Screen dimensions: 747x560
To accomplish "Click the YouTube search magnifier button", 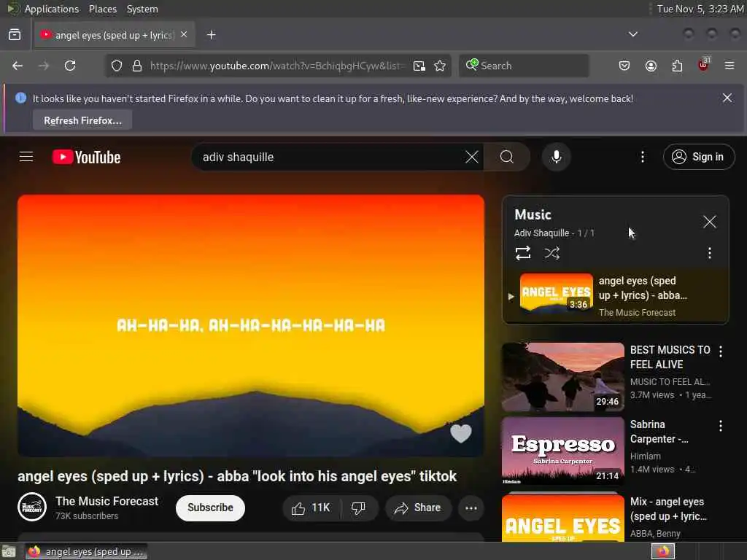I will pyautogui.click(x=507, y=157).
